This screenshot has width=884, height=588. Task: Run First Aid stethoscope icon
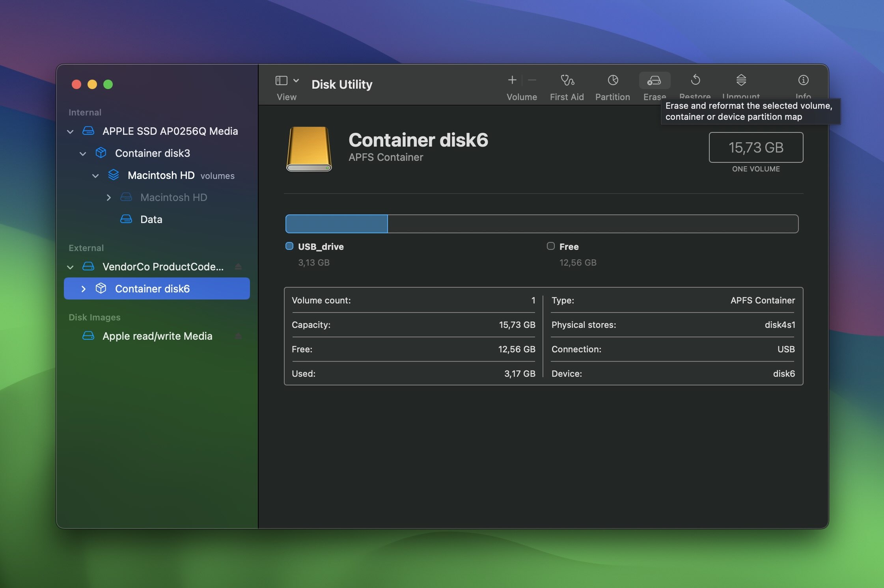[567, 80]
